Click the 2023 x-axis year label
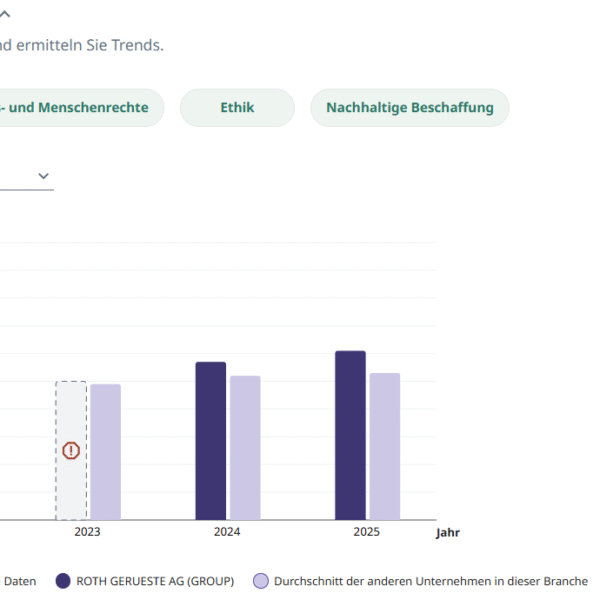600x600 pixels. [x=87, y=532]
